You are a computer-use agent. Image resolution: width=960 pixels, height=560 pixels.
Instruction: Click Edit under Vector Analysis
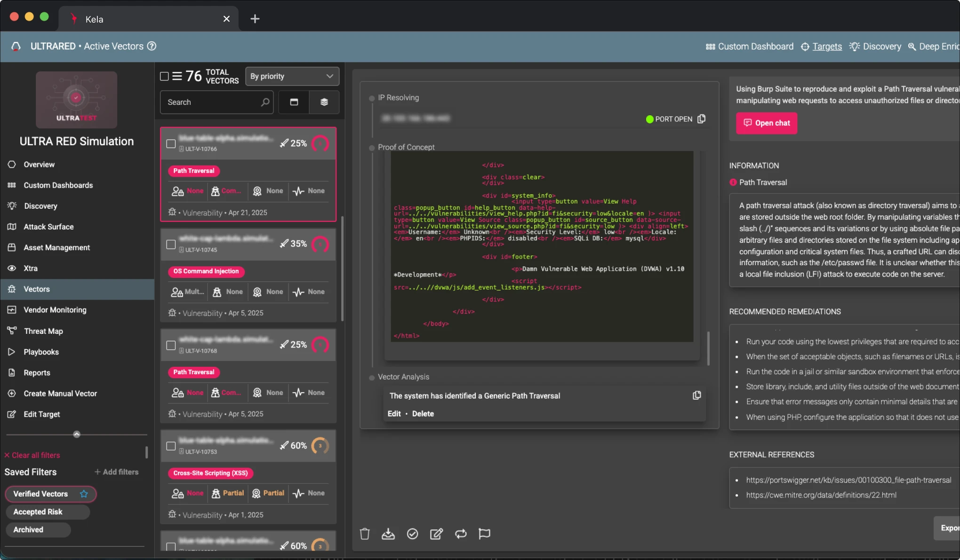(394, 414)
